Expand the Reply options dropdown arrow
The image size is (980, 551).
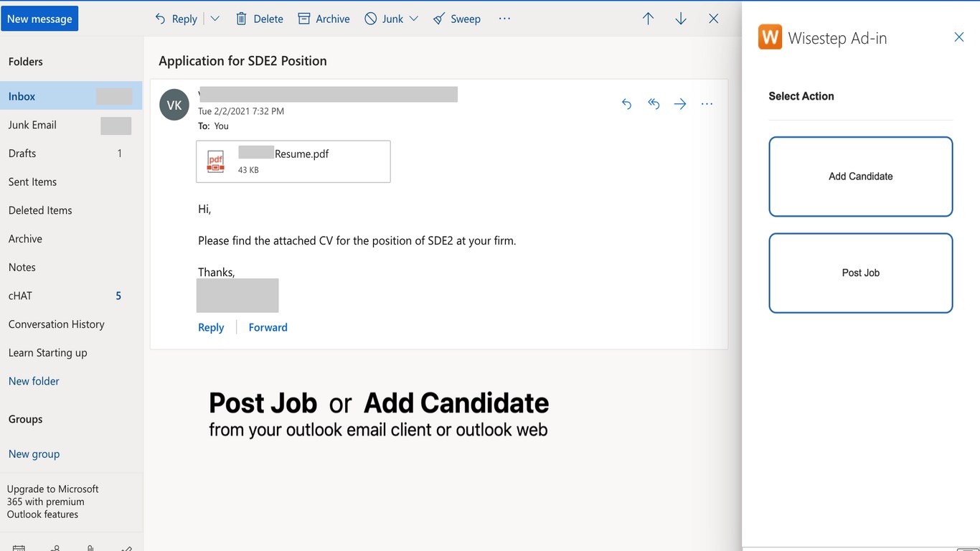215,19
